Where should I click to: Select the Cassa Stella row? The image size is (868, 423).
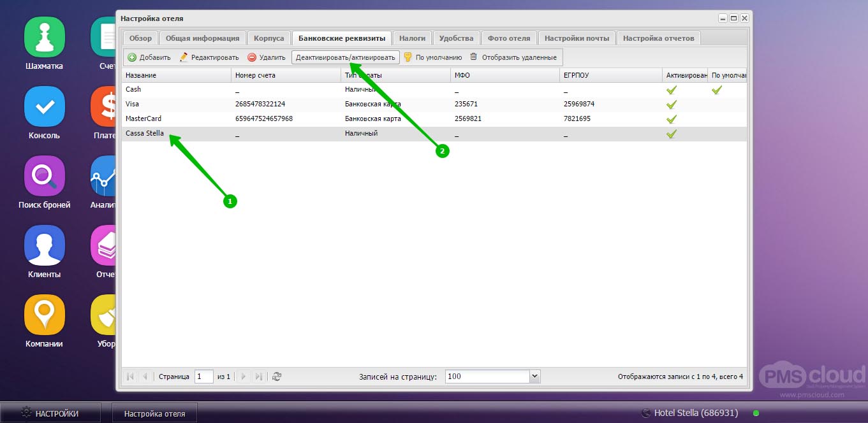click(434, 134)
